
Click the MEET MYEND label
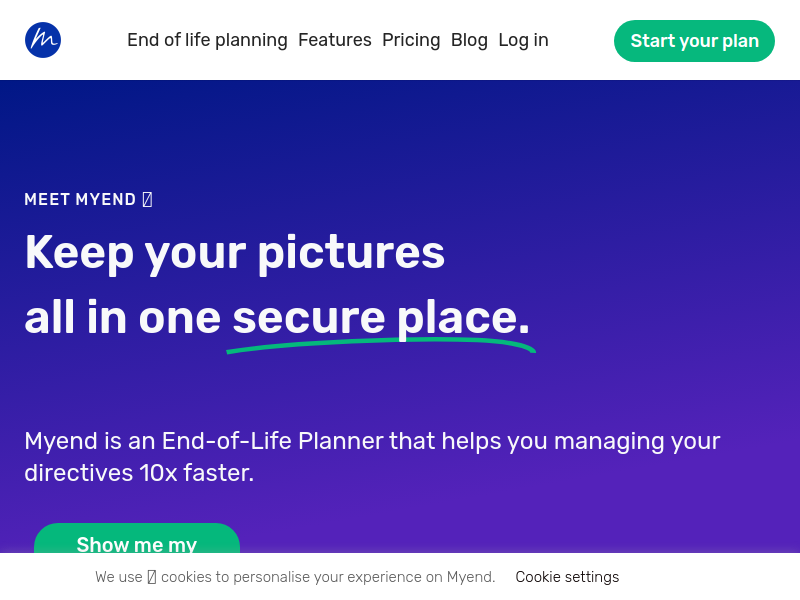[x=80, y=199]
